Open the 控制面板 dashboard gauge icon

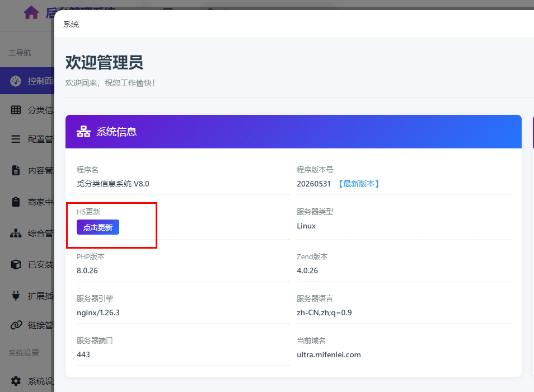[16, 81]
